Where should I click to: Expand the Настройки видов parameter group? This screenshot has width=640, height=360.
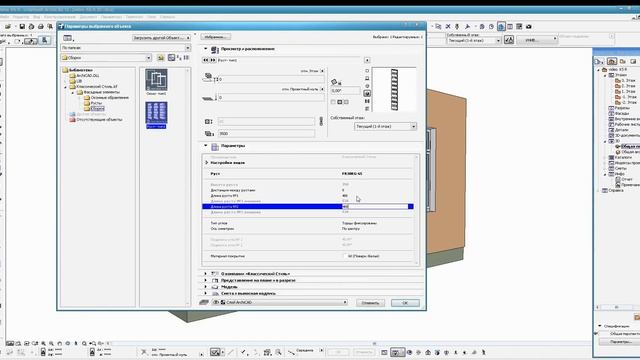(207, 162)
